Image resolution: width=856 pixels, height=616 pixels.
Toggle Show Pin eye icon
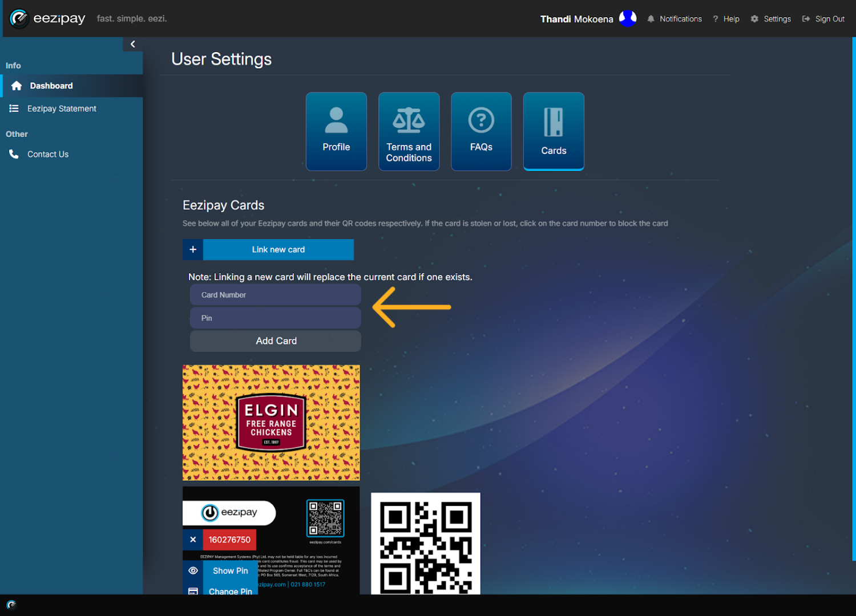tap(193, 570)
